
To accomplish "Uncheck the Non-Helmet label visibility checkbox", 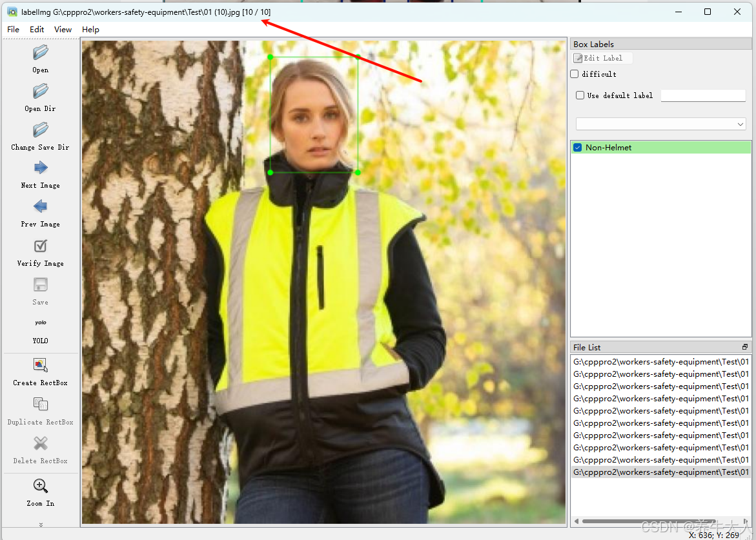I will click(578, 147).
